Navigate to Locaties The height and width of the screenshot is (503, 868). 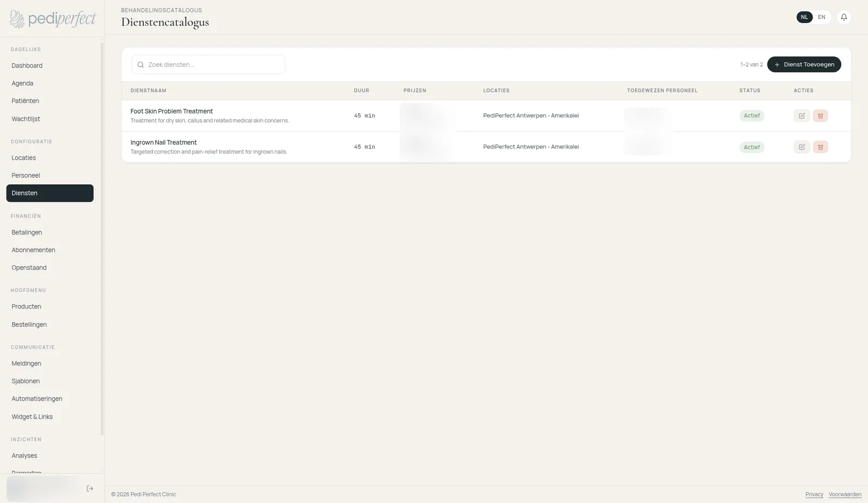coord(50,158)
